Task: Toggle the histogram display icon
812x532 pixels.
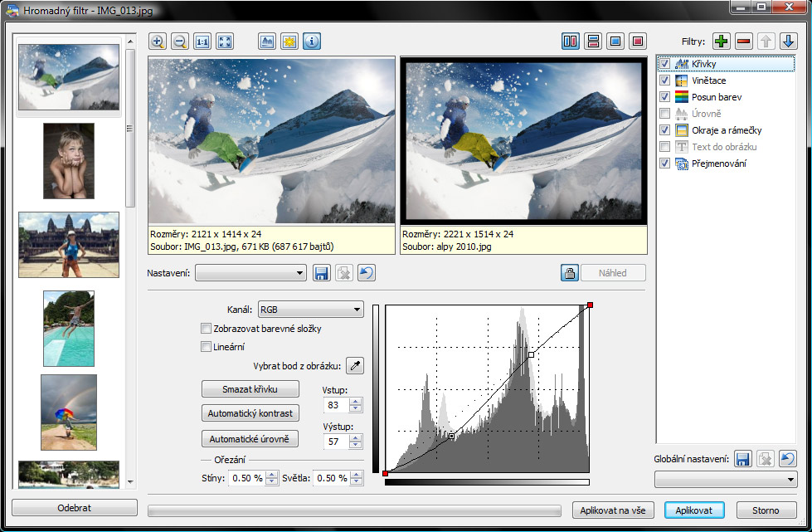Action: click(x=267, y=41)
